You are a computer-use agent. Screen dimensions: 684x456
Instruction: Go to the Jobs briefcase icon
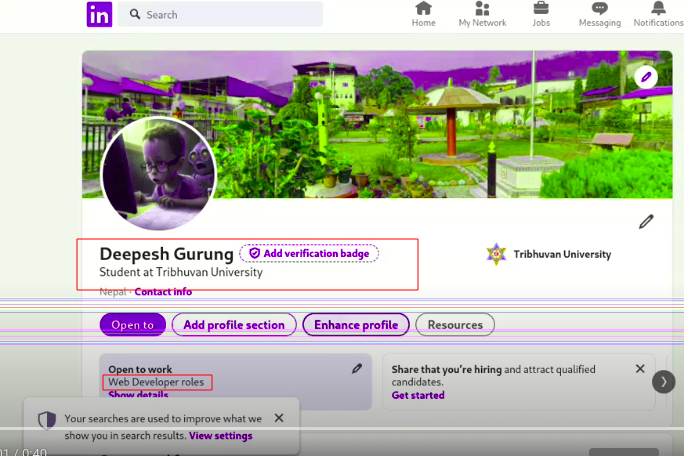pyautogui.click(x=541, y=14)
